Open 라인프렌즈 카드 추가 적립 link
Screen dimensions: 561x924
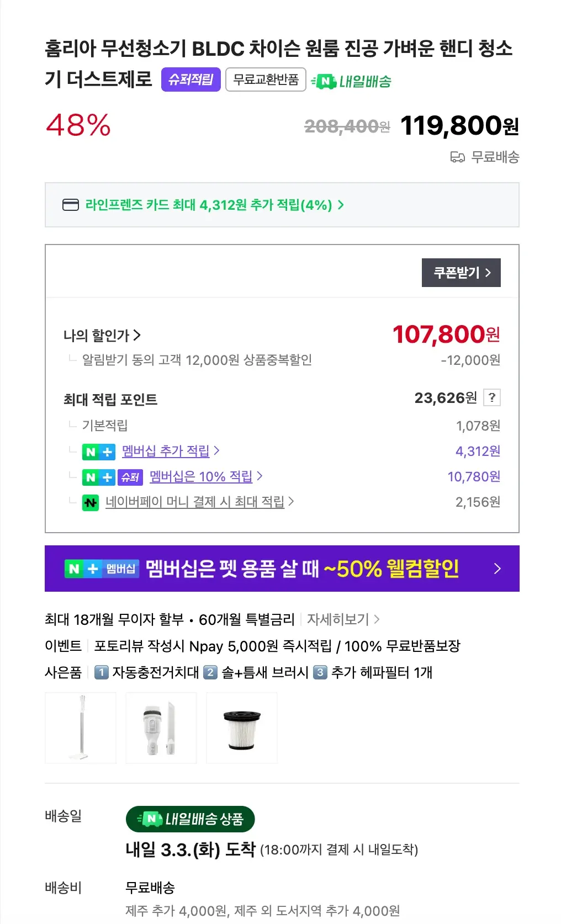click(214, 205)
